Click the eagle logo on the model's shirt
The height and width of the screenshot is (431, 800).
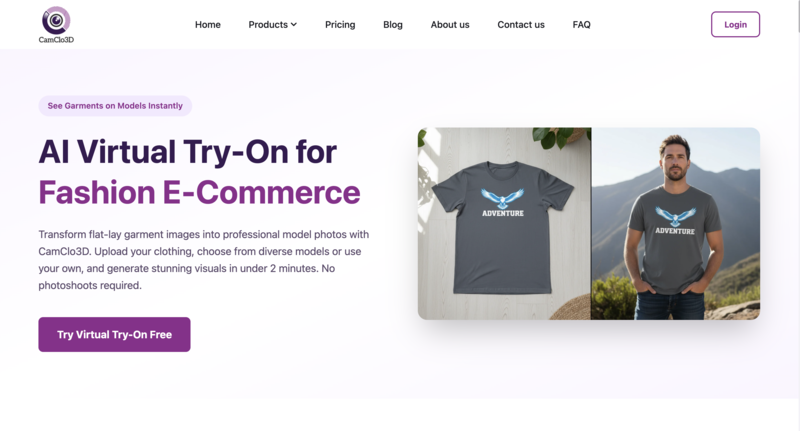click(x=675, y=216)
